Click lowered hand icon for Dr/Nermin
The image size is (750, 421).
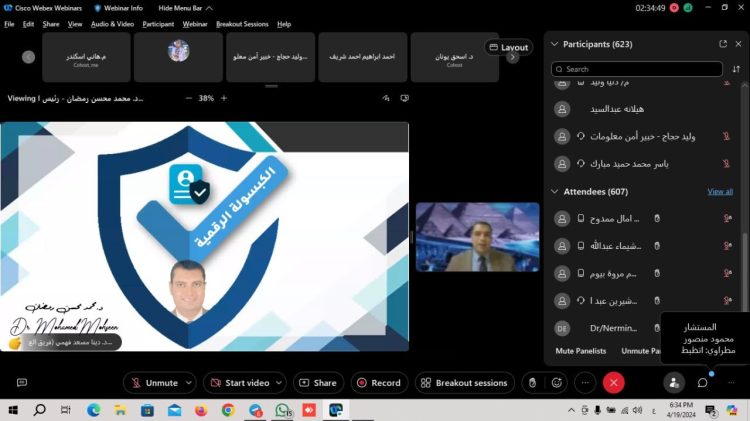coord(657,328)
